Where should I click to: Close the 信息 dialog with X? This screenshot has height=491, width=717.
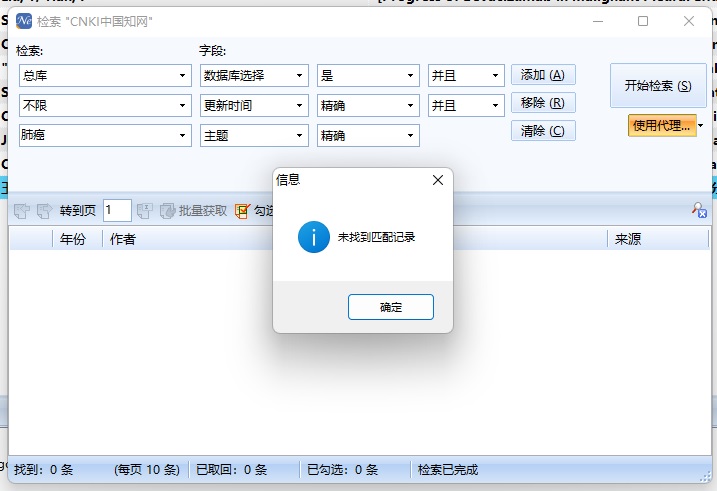437,180
